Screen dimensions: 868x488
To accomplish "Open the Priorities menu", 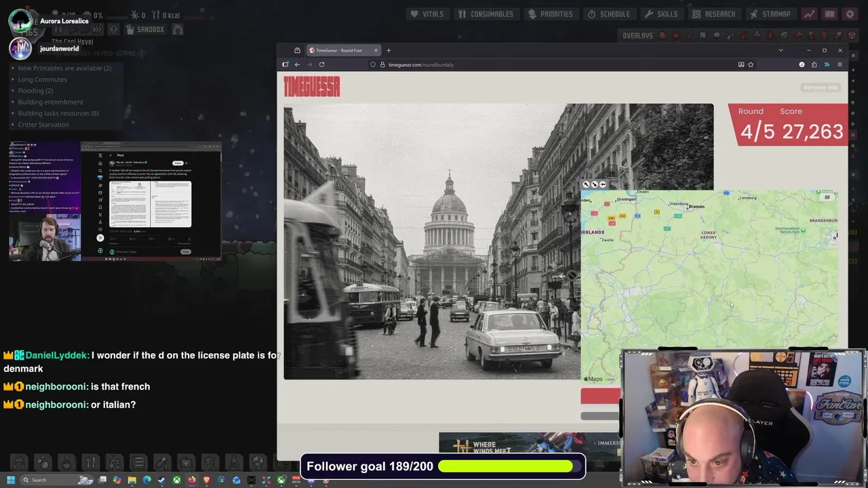I will 551,14.
